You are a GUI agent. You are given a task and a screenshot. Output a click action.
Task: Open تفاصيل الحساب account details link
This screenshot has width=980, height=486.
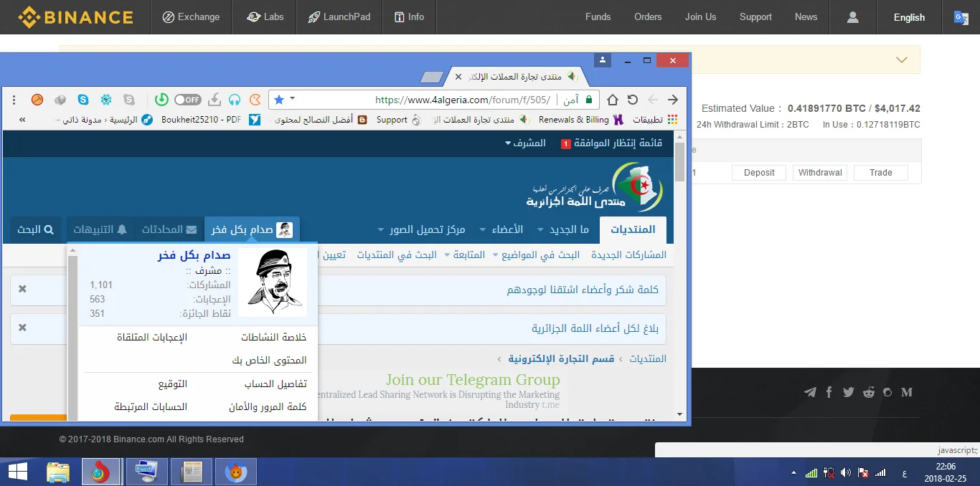tap(275, 384)
